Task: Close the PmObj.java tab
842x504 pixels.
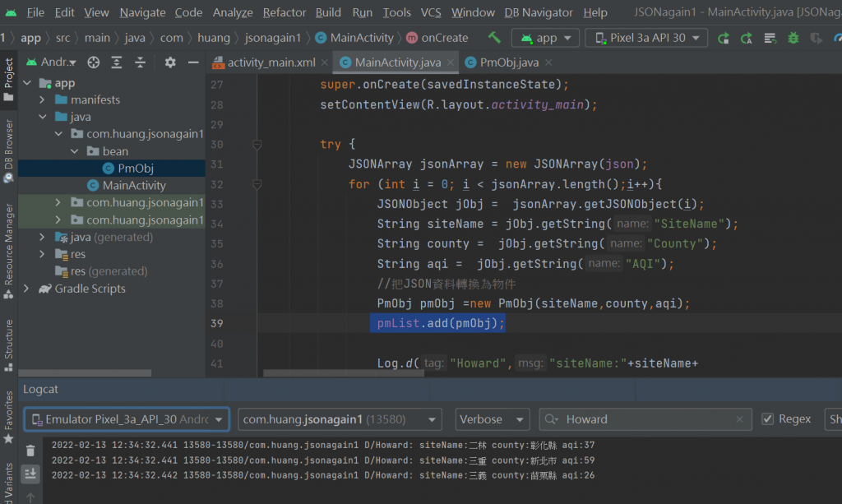Action: (548, 62)
